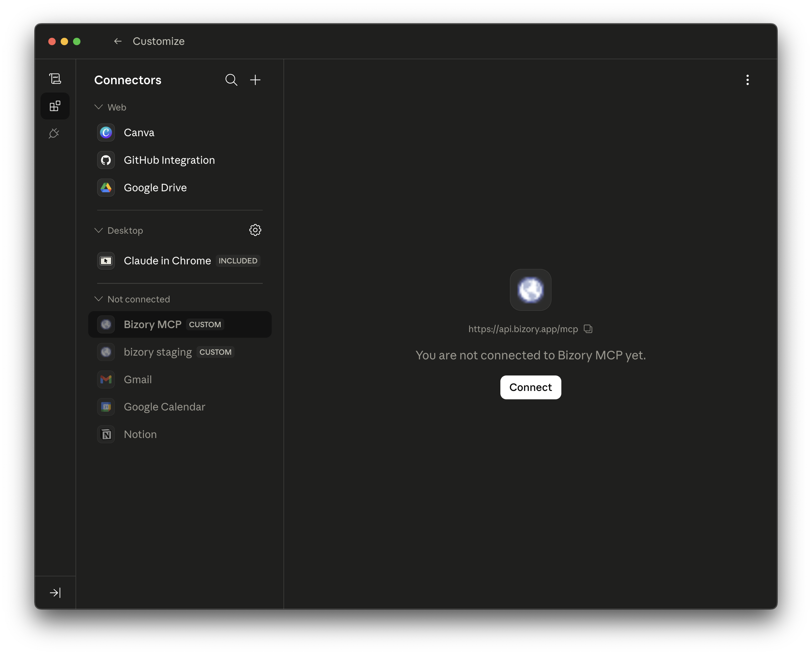812x655 pixels.
Task: Select the Connectors grid icon in sidebar
Action: click(x=55, y=106)
